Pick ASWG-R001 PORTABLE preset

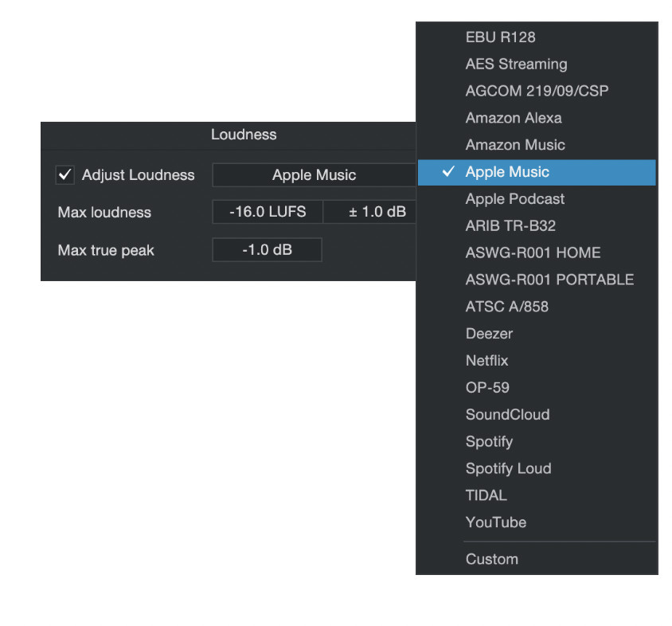[537, 280]
